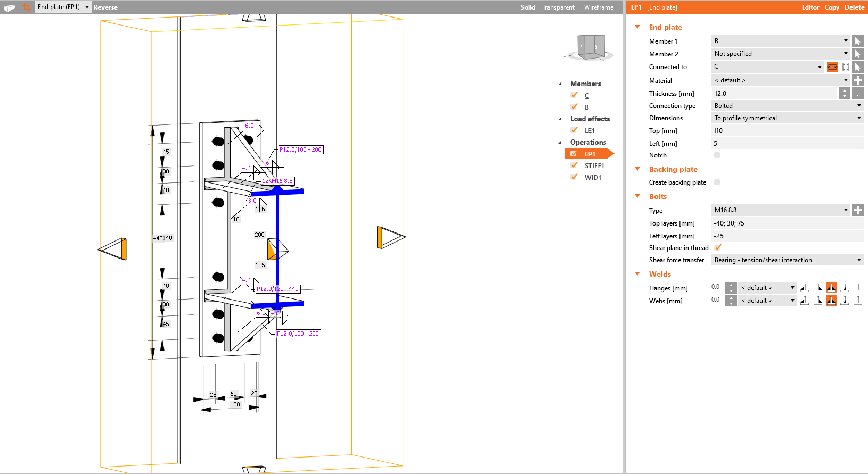Select the orange highlighted Connected to plate icon
Viewport: 868px width, 474px height.
[832, 67]
